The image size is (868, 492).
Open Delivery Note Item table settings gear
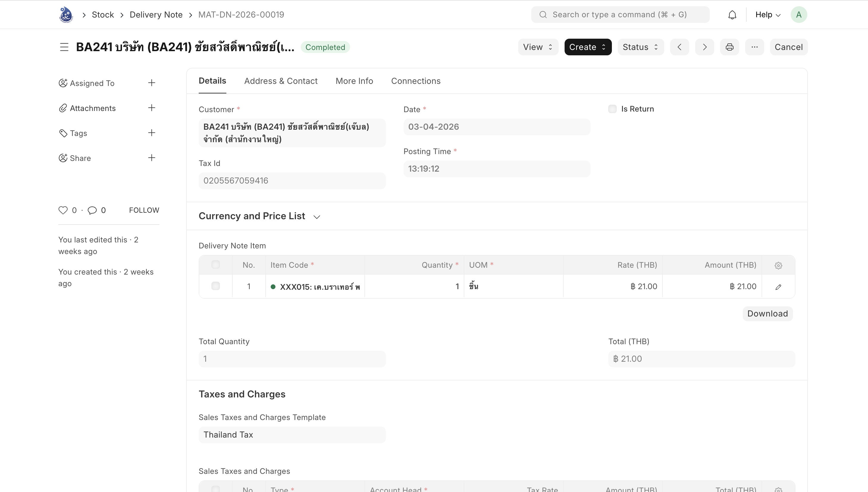pos(778,265)
